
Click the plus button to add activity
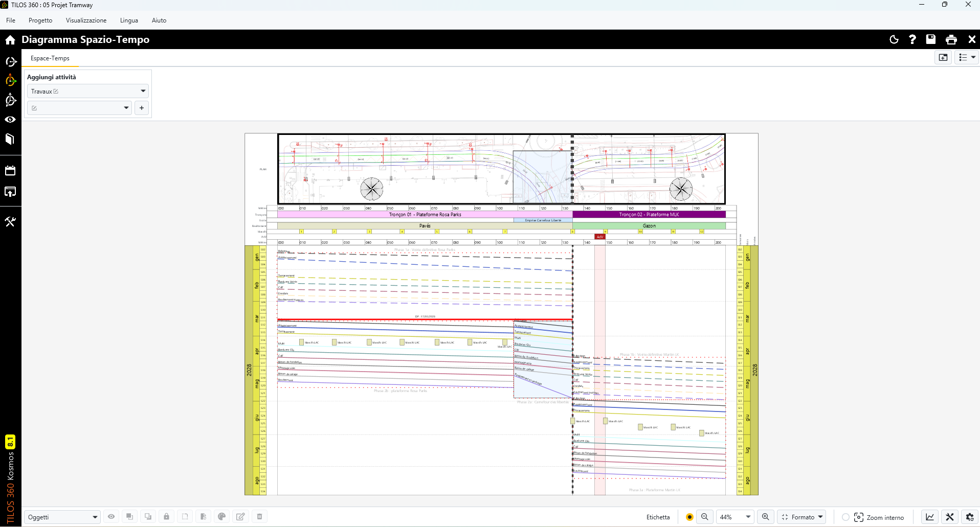point(142,108)
